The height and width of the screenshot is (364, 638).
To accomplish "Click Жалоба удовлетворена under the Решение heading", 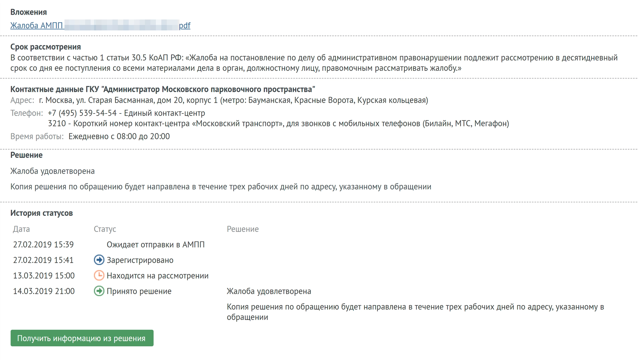I will point(52,171).
